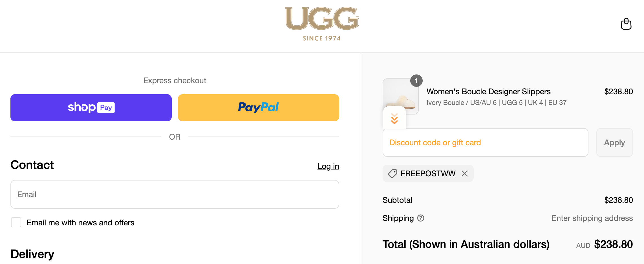Click the Shop Pay express checkout icon
The width and height of the screenshot is (644, 264).
(91, 107)
